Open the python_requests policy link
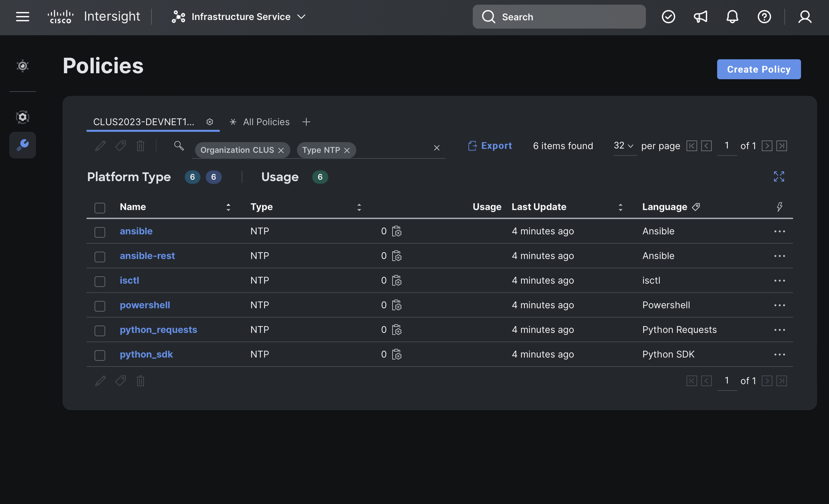This screenshot has width=829, height=504. click(x=158, y=329)
